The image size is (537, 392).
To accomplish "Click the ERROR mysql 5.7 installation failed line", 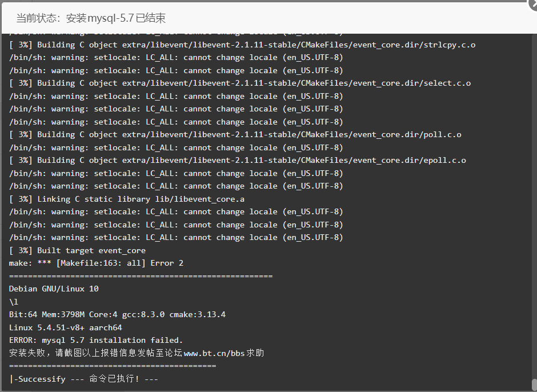I will [96, 340].
